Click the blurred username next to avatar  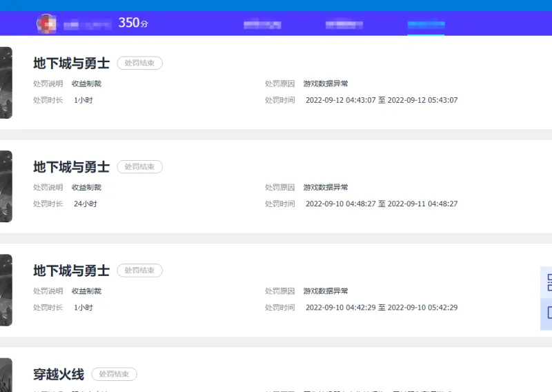pos(88,25)
